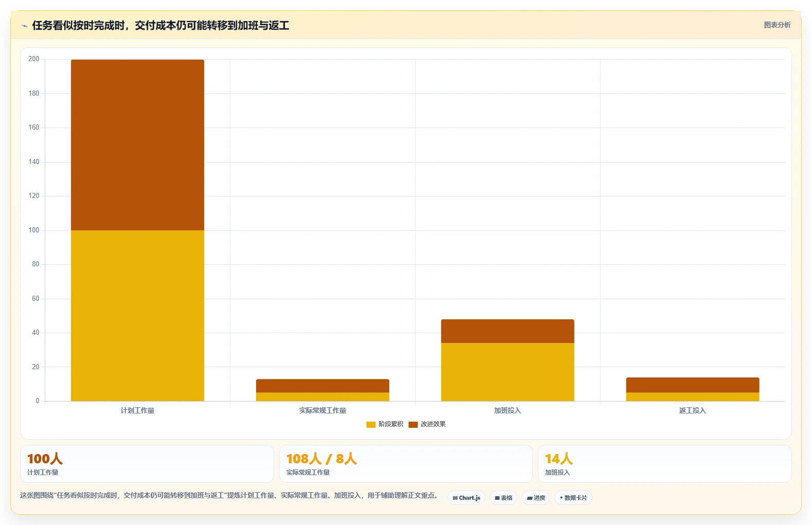Click the yellow segment of 返工投入 bar
812x525 pixels.
[x=693, y=397]
